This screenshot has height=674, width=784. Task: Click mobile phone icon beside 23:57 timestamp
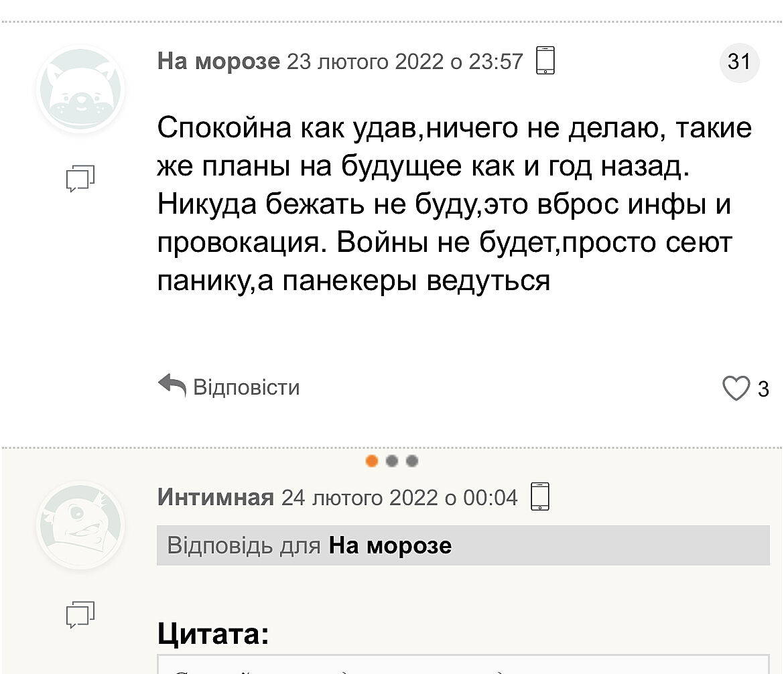pyautogui.click(x=545, y=61)
